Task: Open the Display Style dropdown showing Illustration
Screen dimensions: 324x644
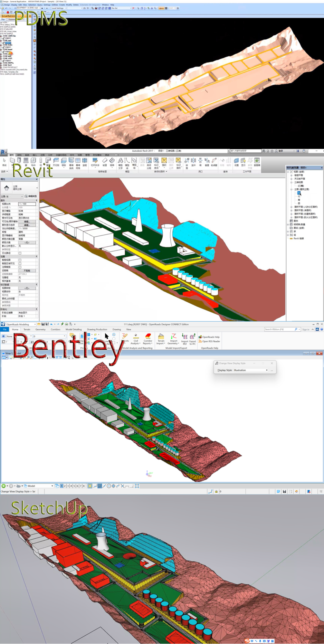Action: point(251,370)
